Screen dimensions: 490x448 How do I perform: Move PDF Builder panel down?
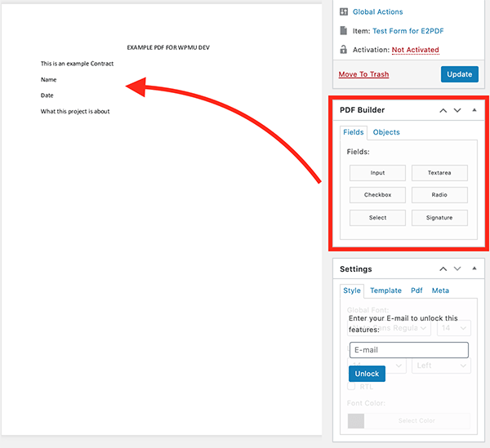[457, 110]
